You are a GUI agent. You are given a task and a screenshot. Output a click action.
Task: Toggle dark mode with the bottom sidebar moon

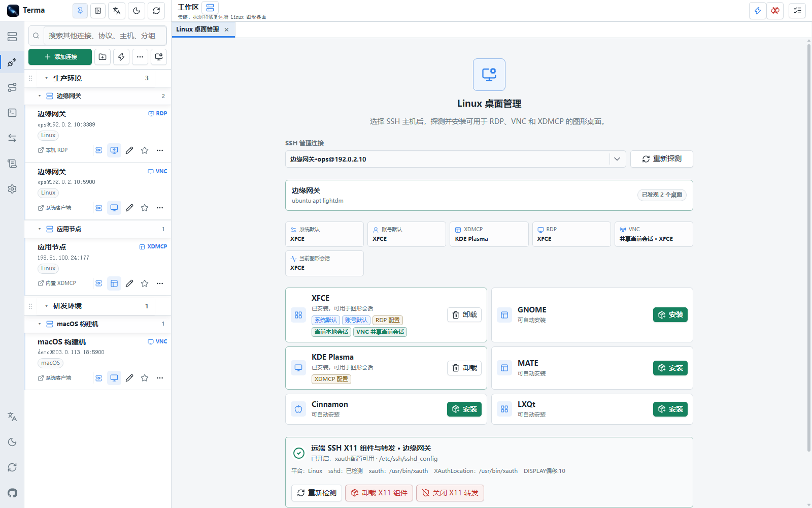point(12,442)
